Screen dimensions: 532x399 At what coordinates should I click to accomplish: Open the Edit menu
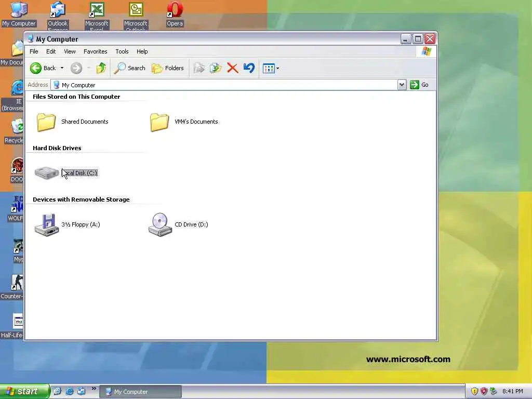(51, 51)
